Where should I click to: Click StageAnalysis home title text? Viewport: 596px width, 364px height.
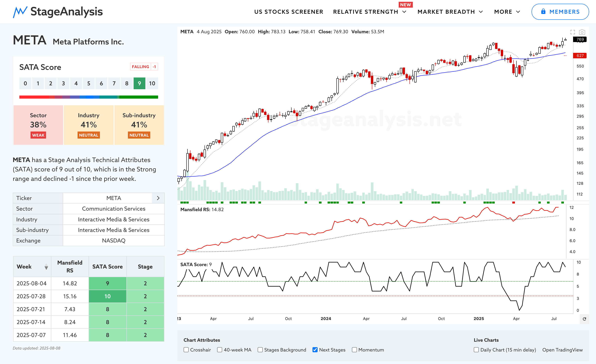pos(67,12)
